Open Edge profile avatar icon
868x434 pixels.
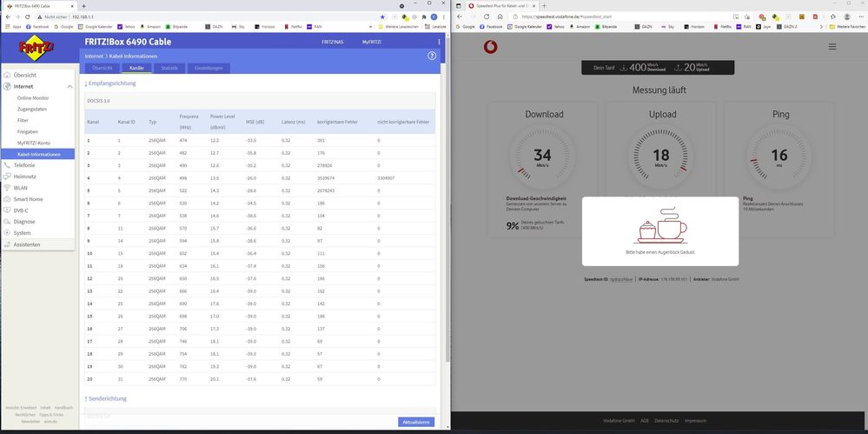847,17
